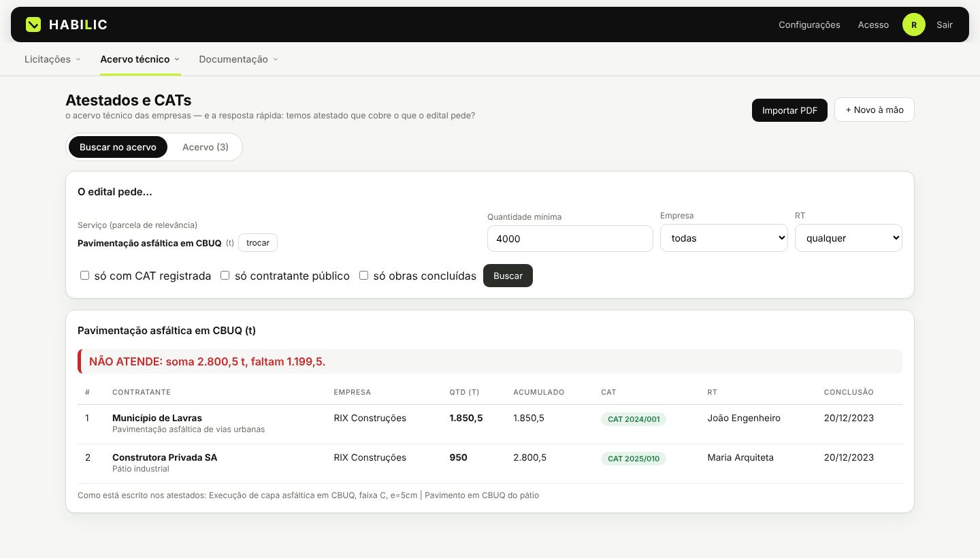Switch to Acervo (3) tab
This screenshot has height=558, width=980.
pyautogui.click(x=206, y=147)
